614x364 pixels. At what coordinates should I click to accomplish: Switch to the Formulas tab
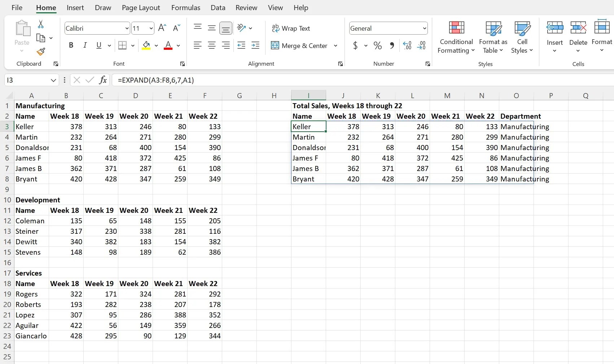coord(185,7)
